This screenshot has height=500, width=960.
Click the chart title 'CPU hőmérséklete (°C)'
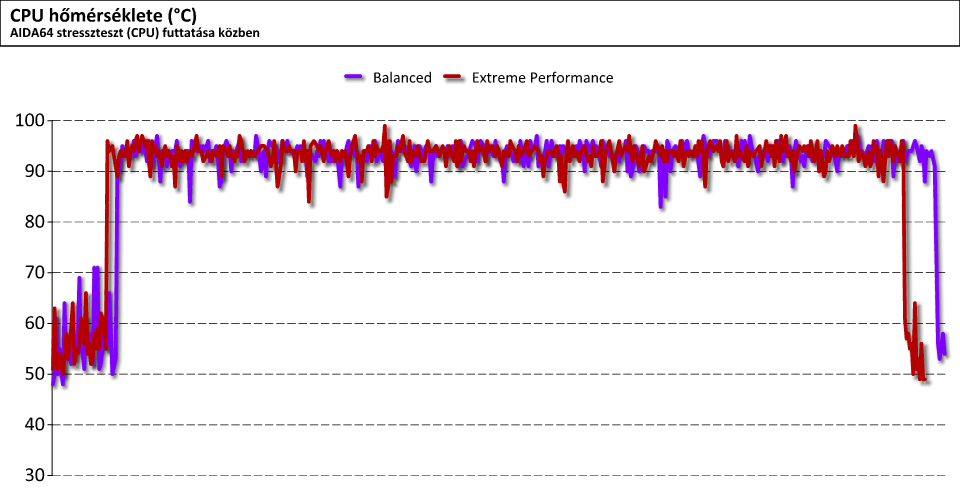click(x=103, y=15)
